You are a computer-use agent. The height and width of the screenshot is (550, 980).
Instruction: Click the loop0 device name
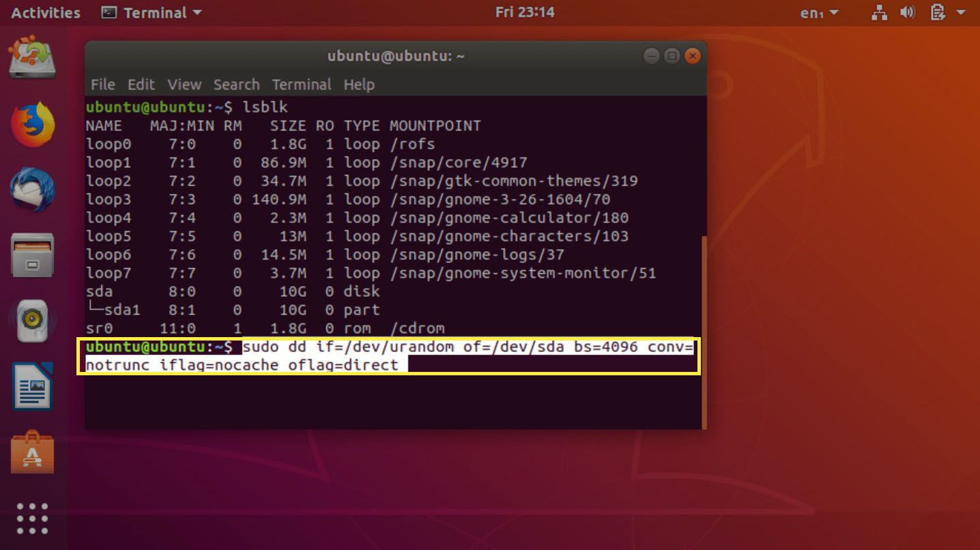[109, 144]
